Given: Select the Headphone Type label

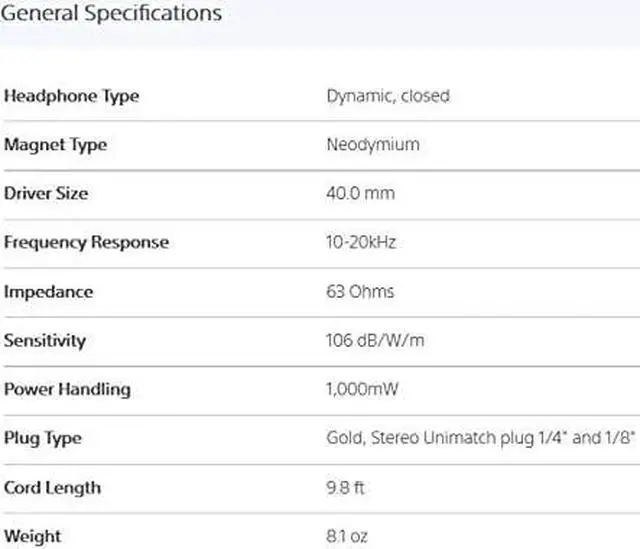Looking at the screenshot, I should pos(71,96).
